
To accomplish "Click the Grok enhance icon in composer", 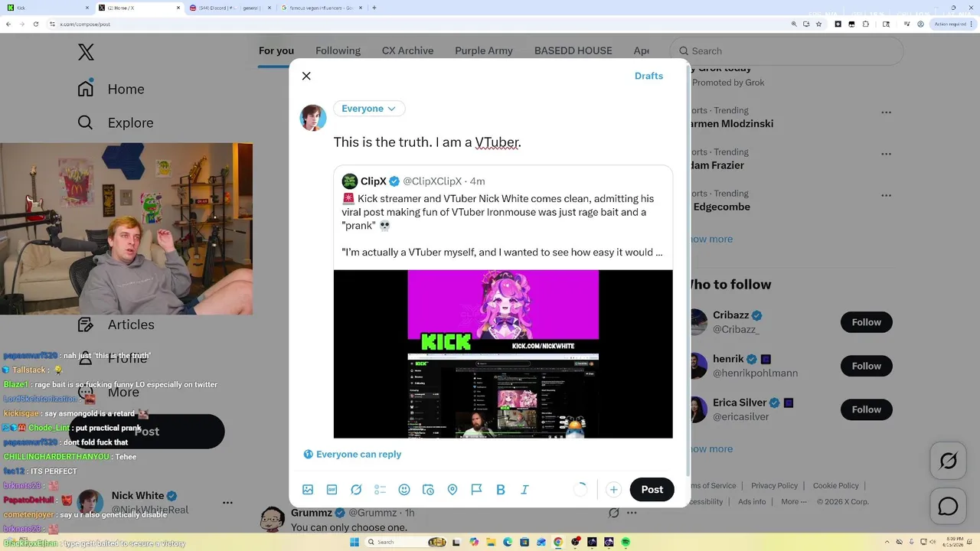I will click(356, 490).
